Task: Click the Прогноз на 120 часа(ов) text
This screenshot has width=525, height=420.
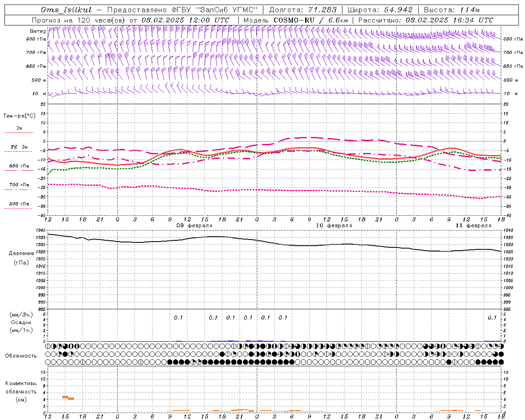Action: (79, 20)
